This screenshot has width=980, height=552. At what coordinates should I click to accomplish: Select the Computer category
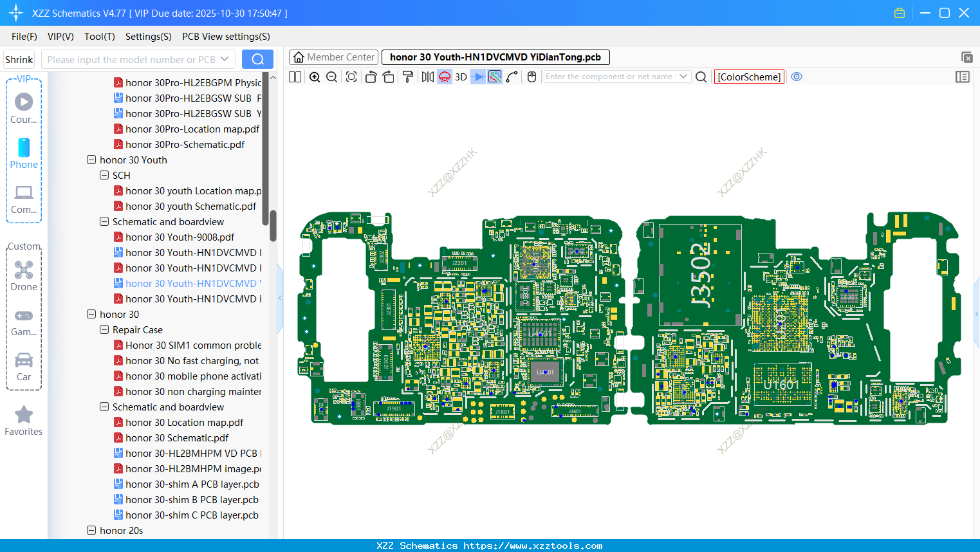click(x=24, y=199)
